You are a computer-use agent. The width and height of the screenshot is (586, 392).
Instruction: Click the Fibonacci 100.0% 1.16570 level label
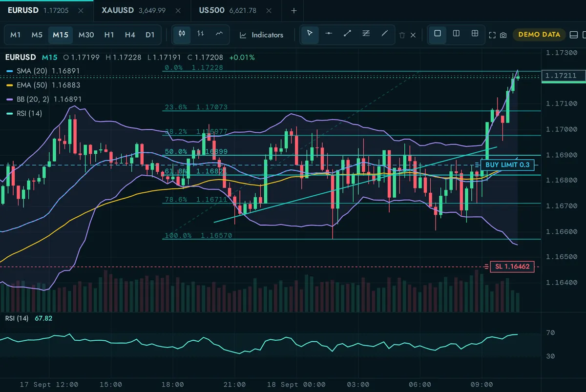point(198,235)
